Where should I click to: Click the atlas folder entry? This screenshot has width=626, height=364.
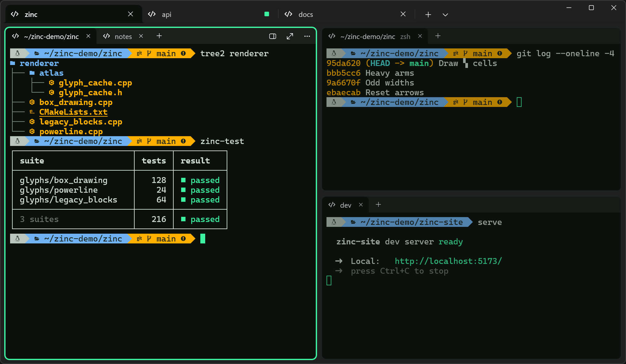pos(51,73)
